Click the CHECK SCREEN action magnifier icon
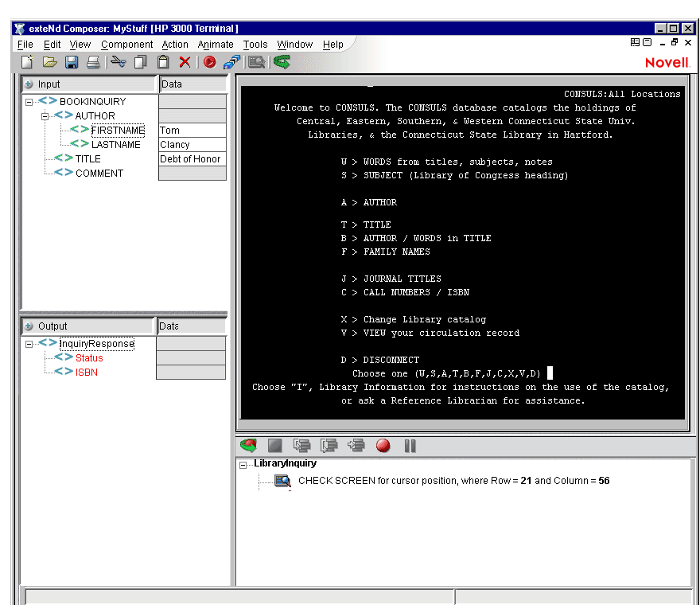Image resolution: width=700 pixels, height=605 pixels. 282,481
